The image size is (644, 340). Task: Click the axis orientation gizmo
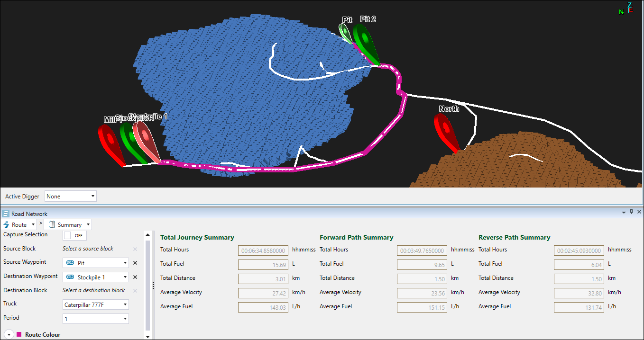pyautogui.click(x=626, y=9)
